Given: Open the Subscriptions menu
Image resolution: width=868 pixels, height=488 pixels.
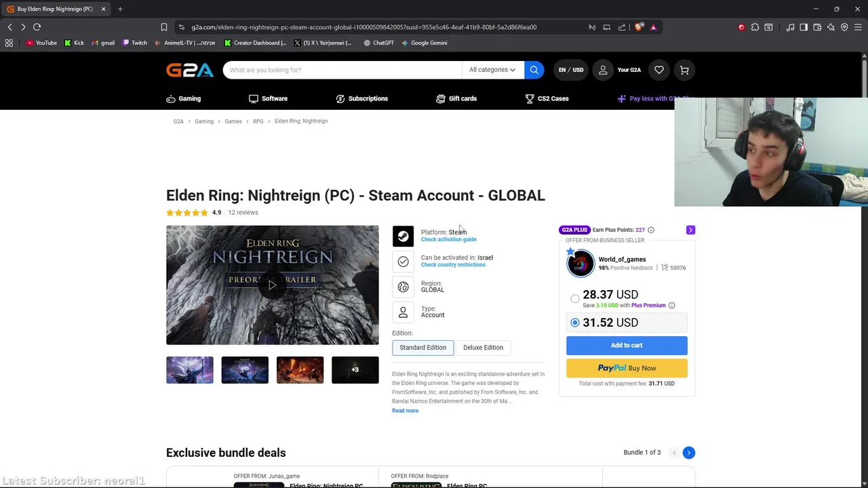Looking at the screenshot, I should (x=362, y=98).
